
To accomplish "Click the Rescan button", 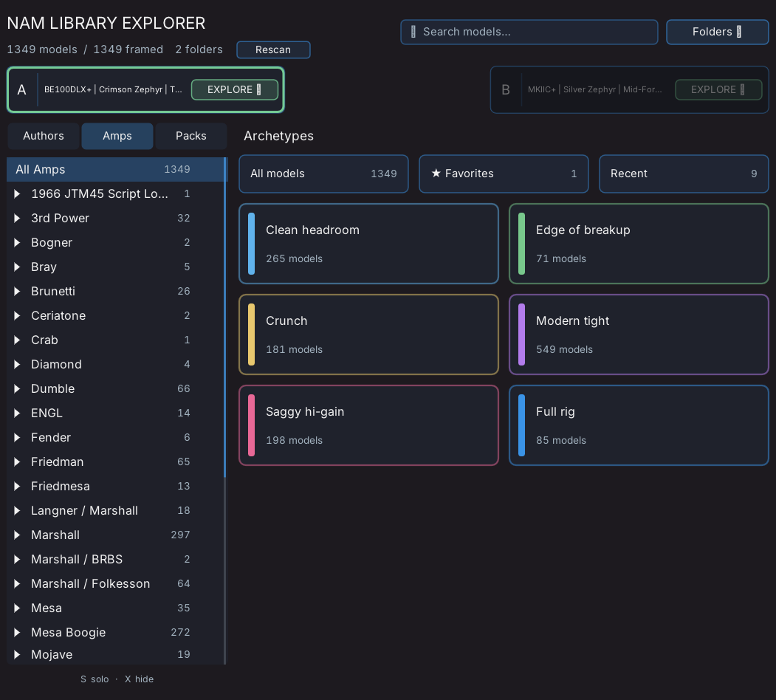I will click(273, 49).
